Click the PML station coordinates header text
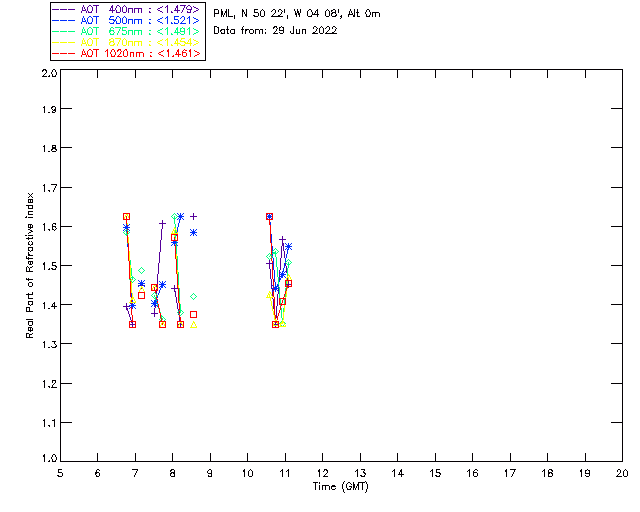640x512 pixels. pyautogui.click(x=297, y=14)
